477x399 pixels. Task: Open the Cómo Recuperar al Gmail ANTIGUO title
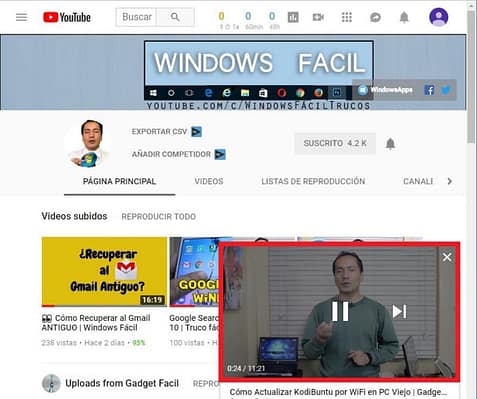(x=96, y=323)
